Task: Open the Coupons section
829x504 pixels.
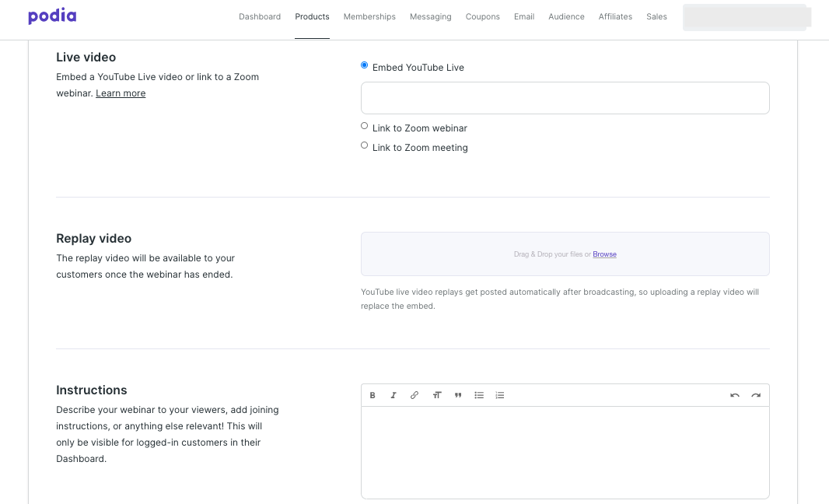Action: click(482, 16)
